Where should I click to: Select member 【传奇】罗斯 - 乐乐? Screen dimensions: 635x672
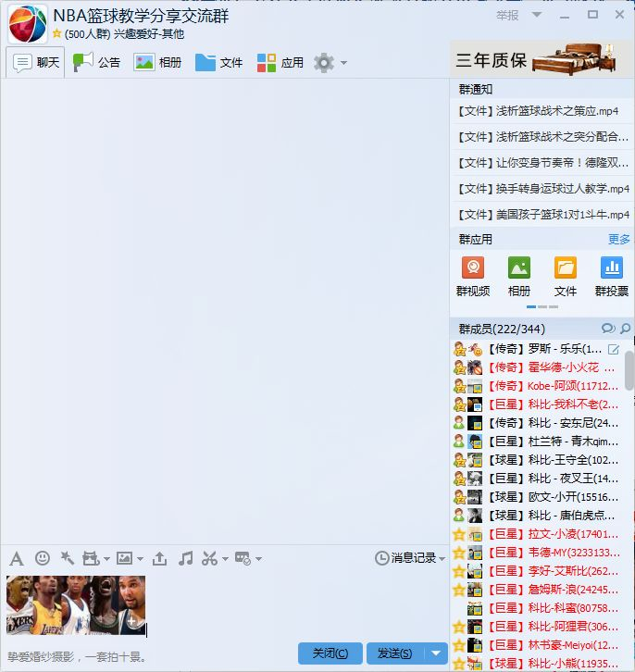click(x=538, y=349)
